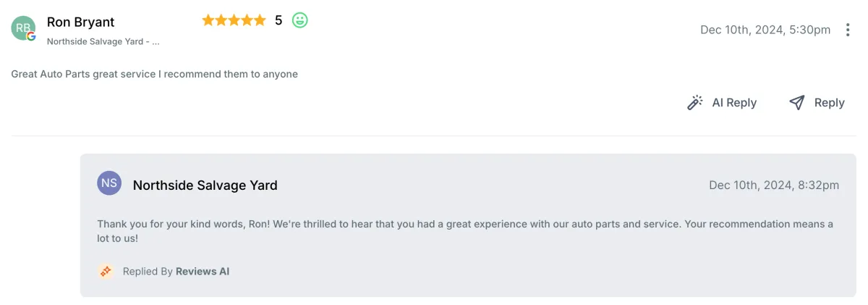The image size is (868, 305).
Task: Click the "Reply" button label
Action: click(829, 103)
